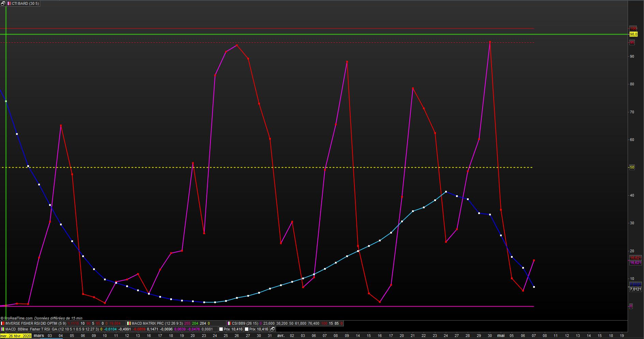Click the yellow date label mer. 26 févr. 2020
This screenshot has width=644, height=339.
click(x=16, y=336)
